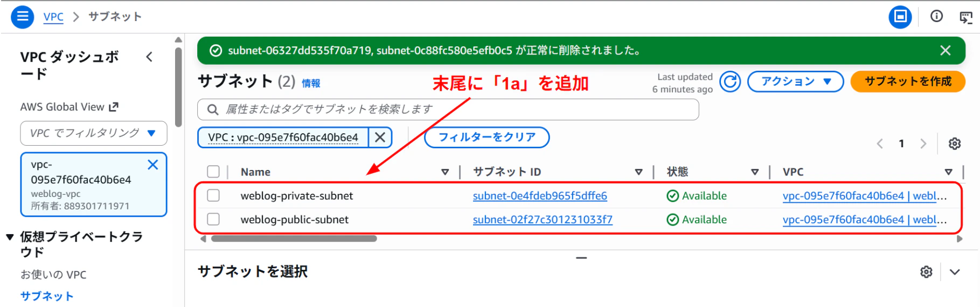Go to next page of subnets
The height and width of the screenshot is (307, 980).
click(x=923, y=144)
